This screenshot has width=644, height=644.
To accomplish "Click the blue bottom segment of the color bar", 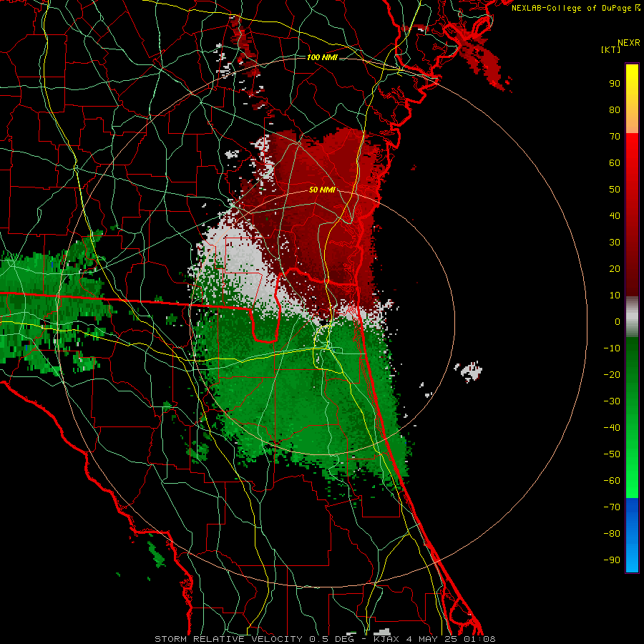I will pyautogui.click(x=632, y=535).
